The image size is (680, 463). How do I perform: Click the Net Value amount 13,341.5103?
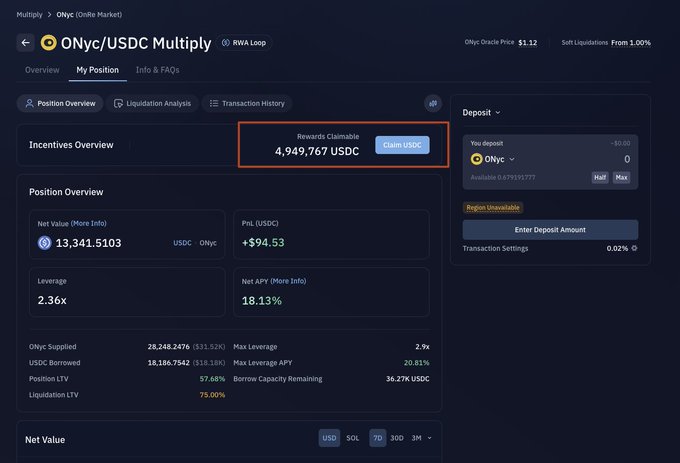click(x=88, y=243)
